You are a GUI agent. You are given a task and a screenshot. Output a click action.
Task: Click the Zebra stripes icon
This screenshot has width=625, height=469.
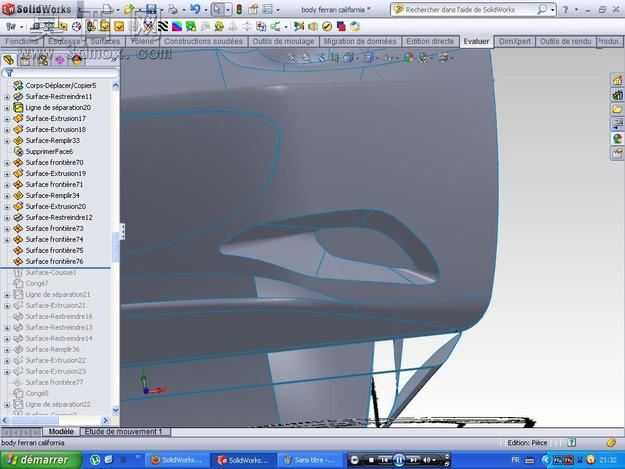(x=163, y=27)
